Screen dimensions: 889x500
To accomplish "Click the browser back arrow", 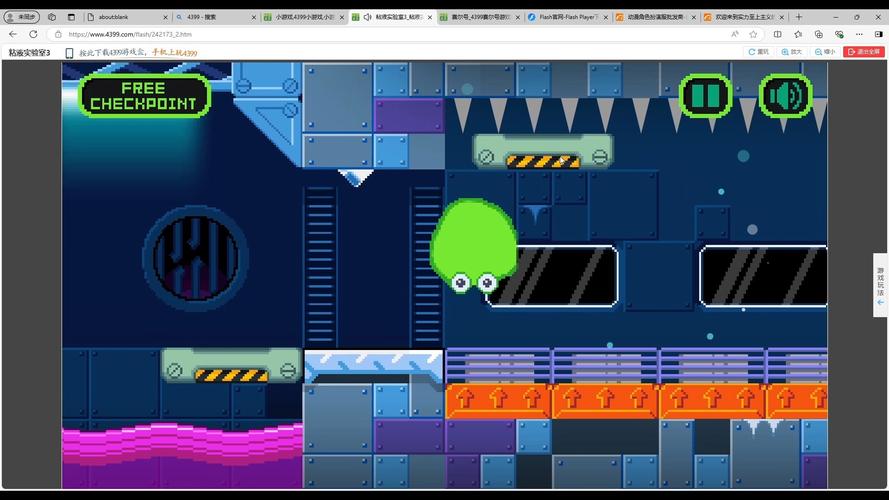I will (13, 34).
